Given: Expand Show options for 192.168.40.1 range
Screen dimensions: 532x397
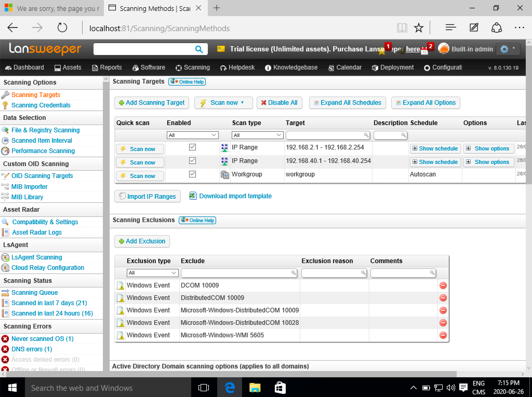Looking at the screenshot, I should (x=489, y=162).
